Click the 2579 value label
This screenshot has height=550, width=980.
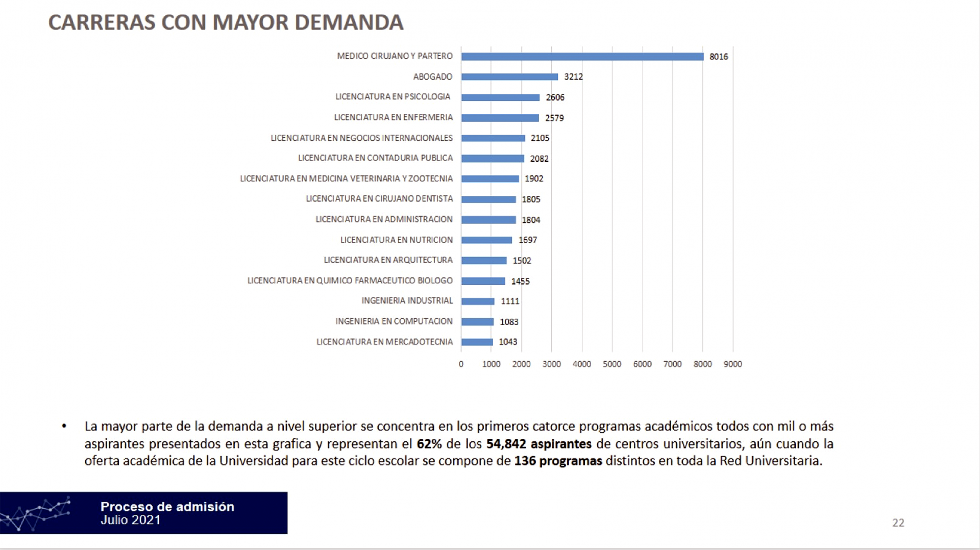click(x=554, y=118)
